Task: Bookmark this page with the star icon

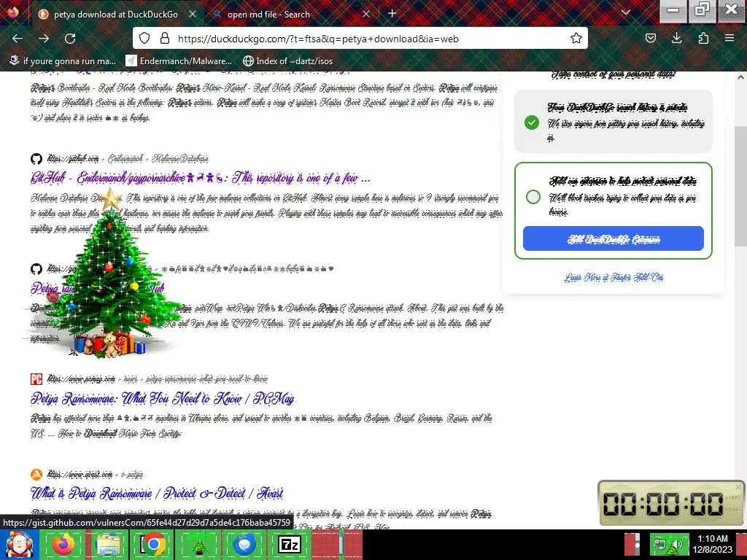Action: (x=576, y=39)
